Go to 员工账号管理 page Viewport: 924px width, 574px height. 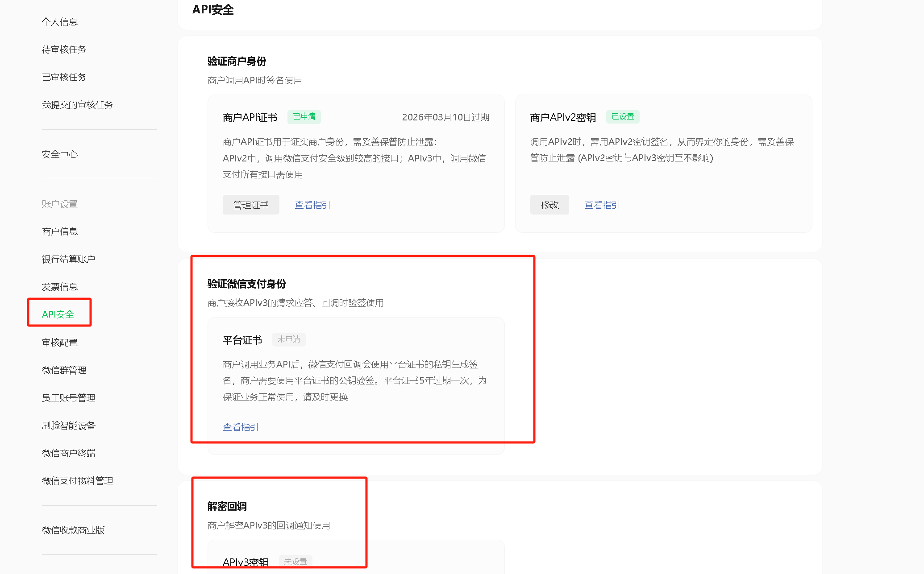68,397
